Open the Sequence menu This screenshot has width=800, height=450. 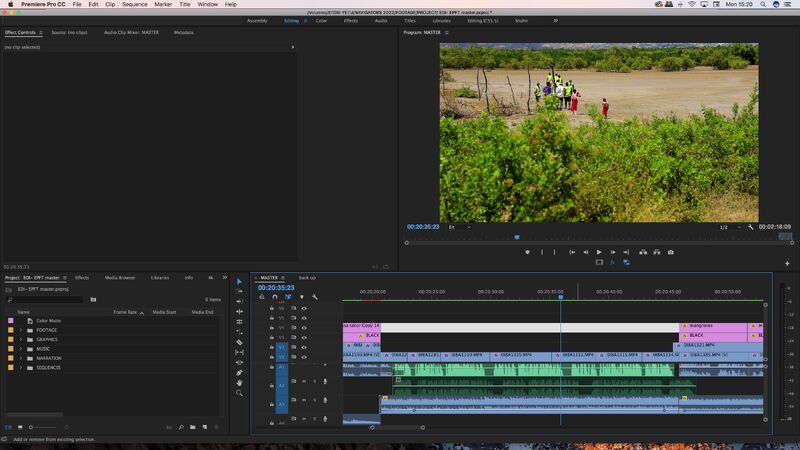click(x=134, y=4)
